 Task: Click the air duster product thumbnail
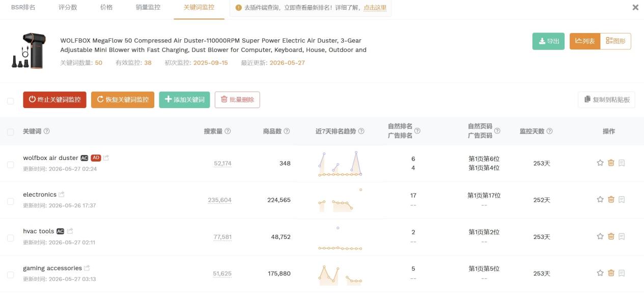coord(29,51)
